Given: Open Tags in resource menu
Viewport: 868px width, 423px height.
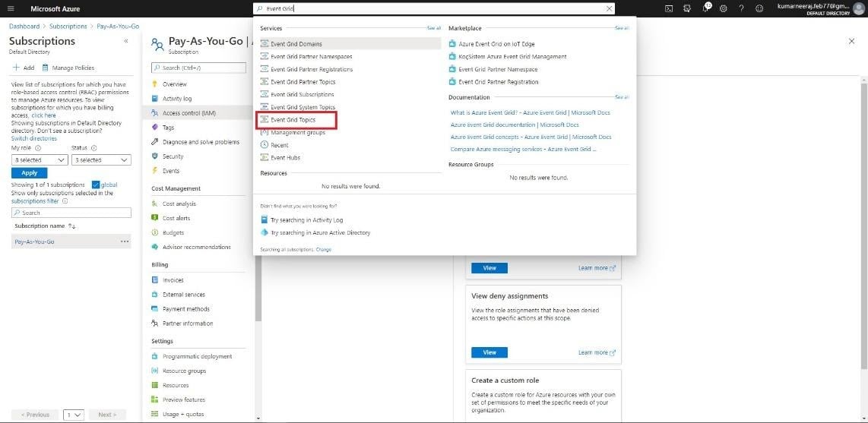Looking at the screenshot, I should [x=168, y=127].
